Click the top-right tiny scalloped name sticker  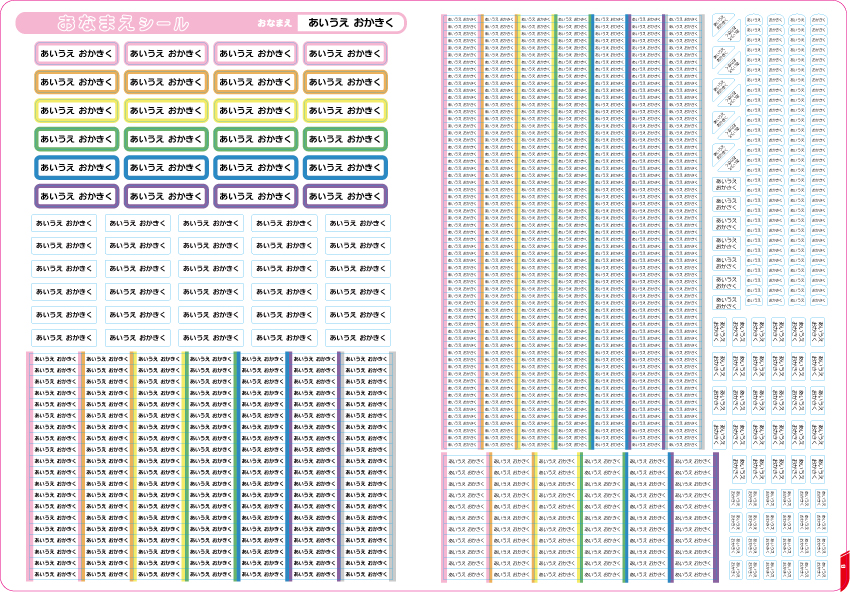pos(819,19)
